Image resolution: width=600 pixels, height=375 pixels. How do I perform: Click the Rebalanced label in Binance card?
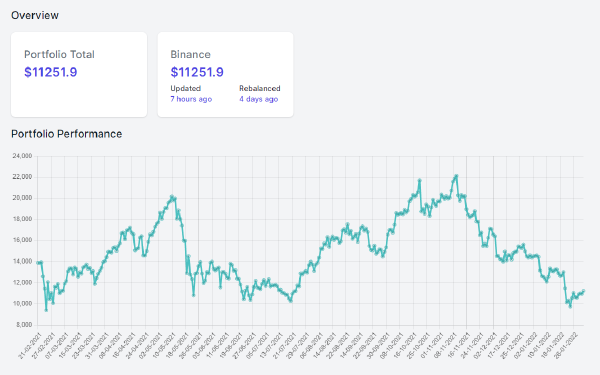260,88
